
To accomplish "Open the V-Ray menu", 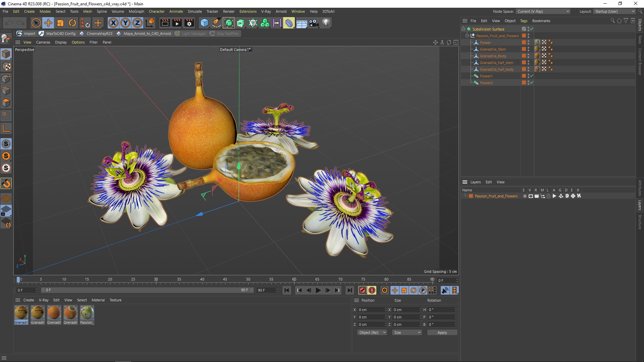I will coord(266,11).
